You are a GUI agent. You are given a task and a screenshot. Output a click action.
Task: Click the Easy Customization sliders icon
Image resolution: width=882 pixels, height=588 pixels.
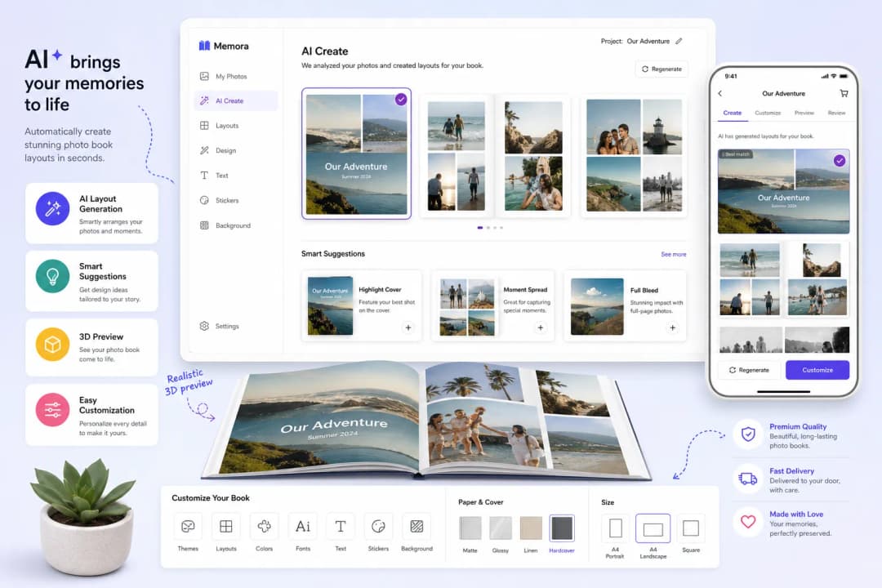click(53, 410)
